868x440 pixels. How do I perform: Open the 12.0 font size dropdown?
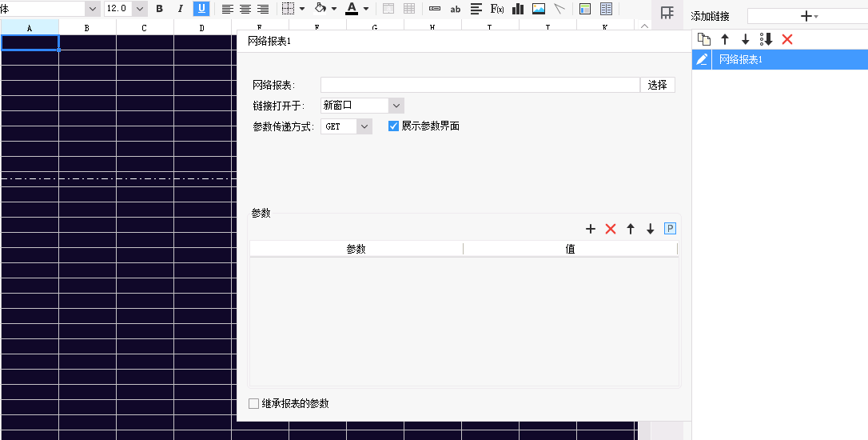140,9
